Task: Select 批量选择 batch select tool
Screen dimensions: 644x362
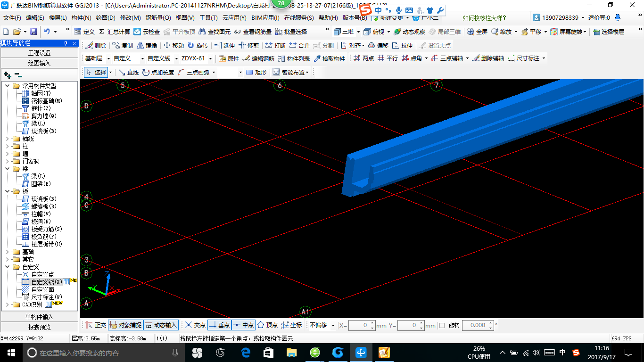Action: point(291,32)
